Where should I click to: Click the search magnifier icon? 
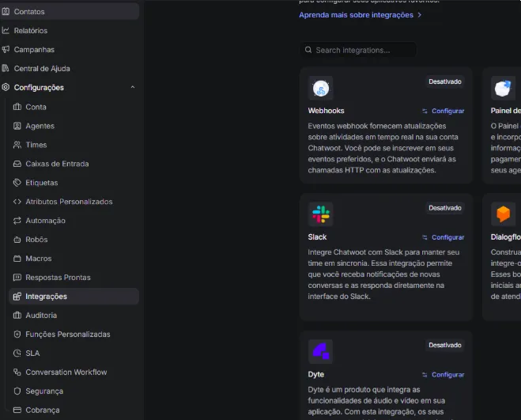[308, 50]
